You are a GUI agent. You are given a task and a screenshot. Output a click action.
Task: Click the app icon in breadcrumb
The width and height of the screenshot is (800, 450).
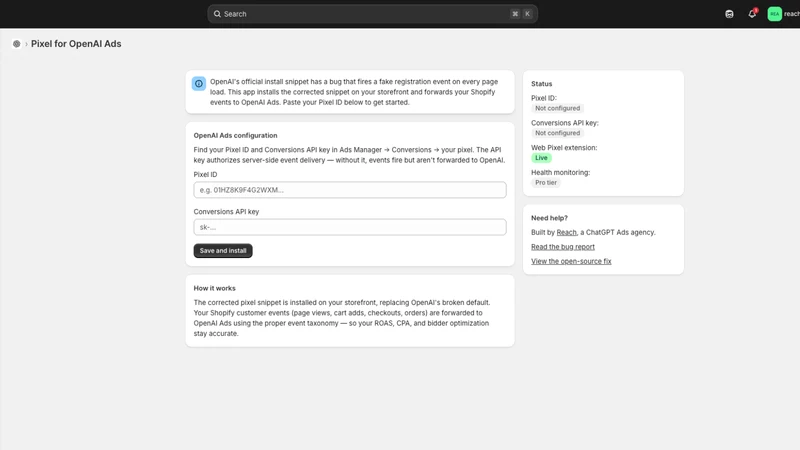17,44
